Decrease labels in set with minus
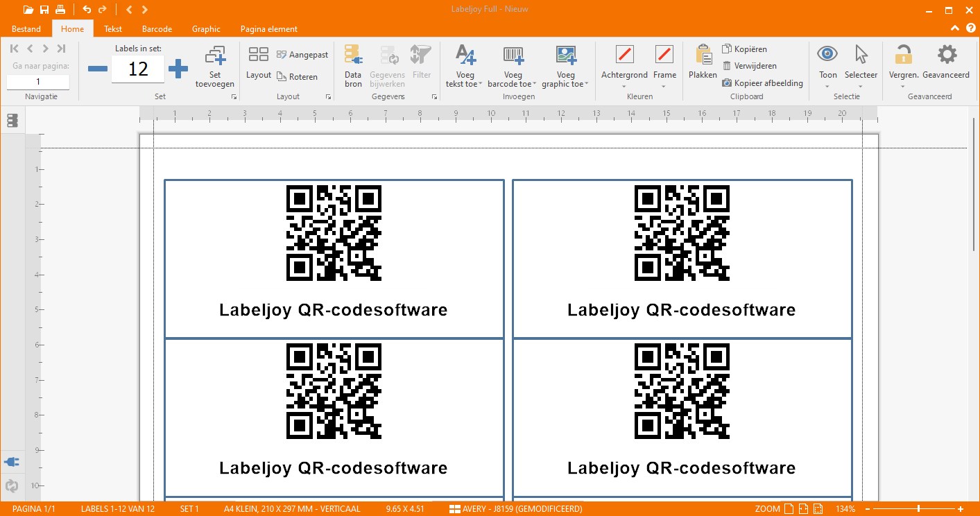980x516 pixels. [x=98, y=69]
